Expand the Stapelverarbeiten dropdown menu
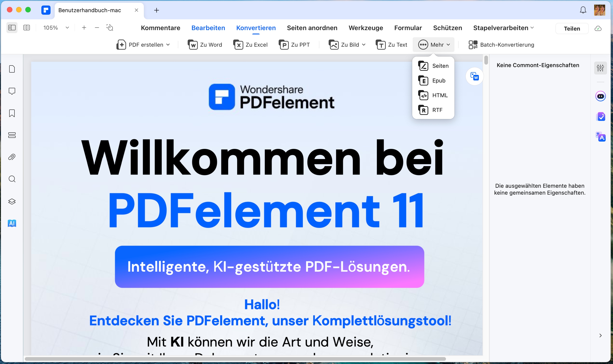This screenshot has width=613, height=364. point(503,28)
